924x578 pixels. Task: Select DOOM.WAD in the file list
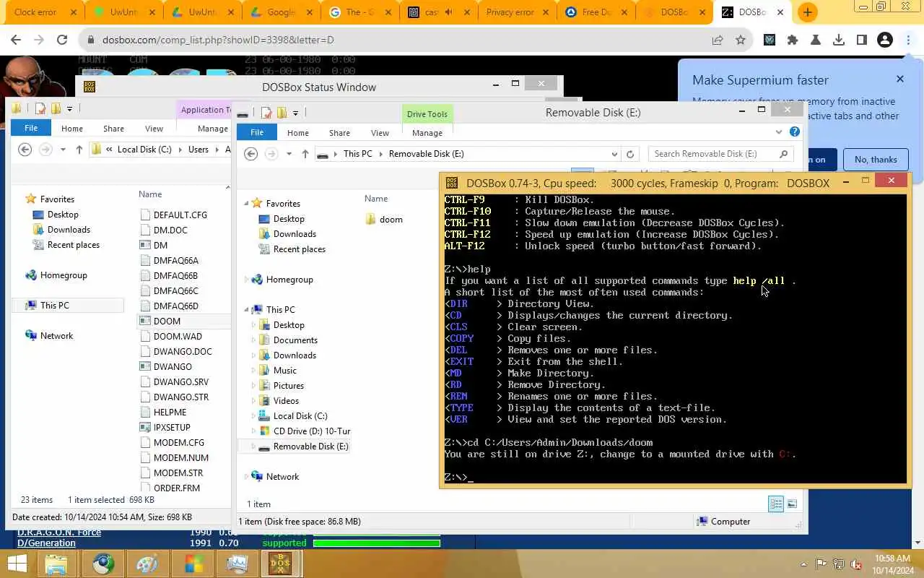click(x=178, y=337)
